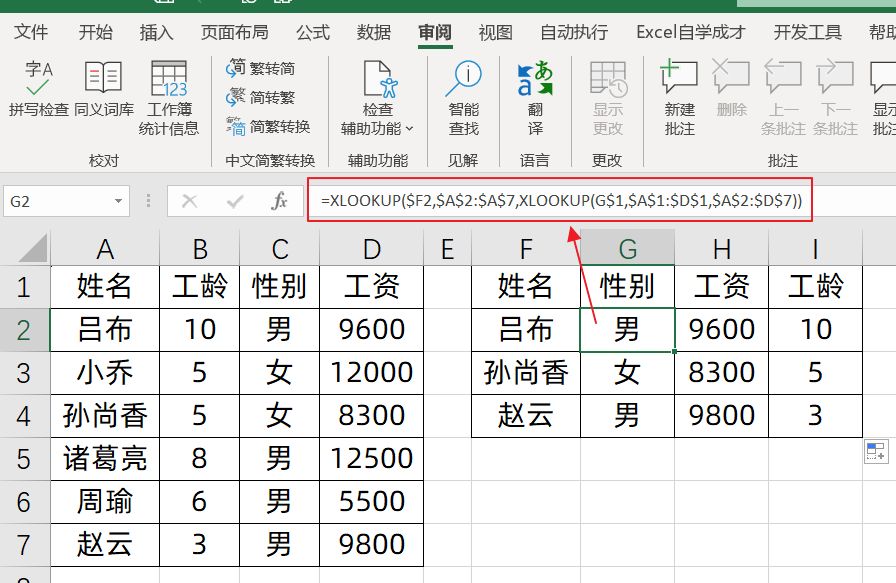896x583 pixels.
Task: Switch to the 开始 tab
Action: [x=96, y=32]
